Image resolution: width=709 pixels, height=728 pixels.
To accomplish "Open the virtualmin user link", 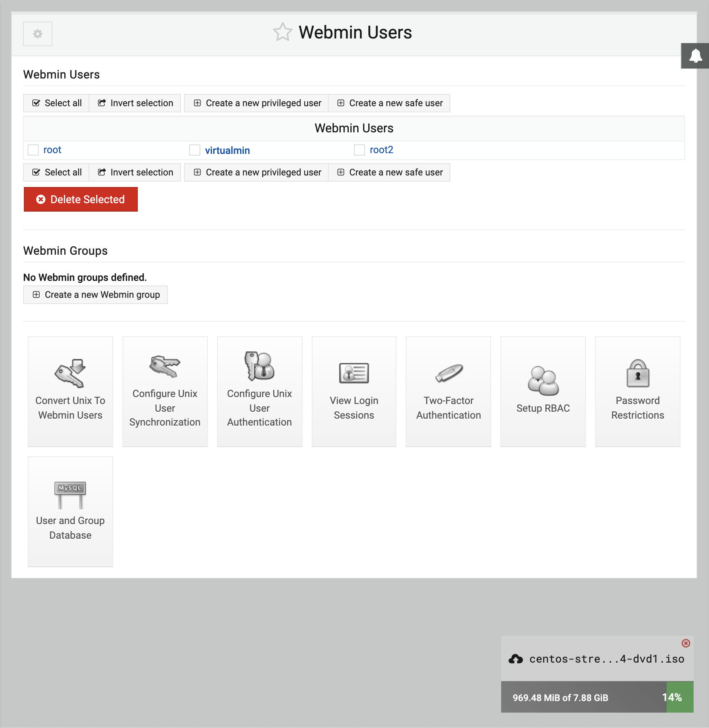I will coord(227,150).
